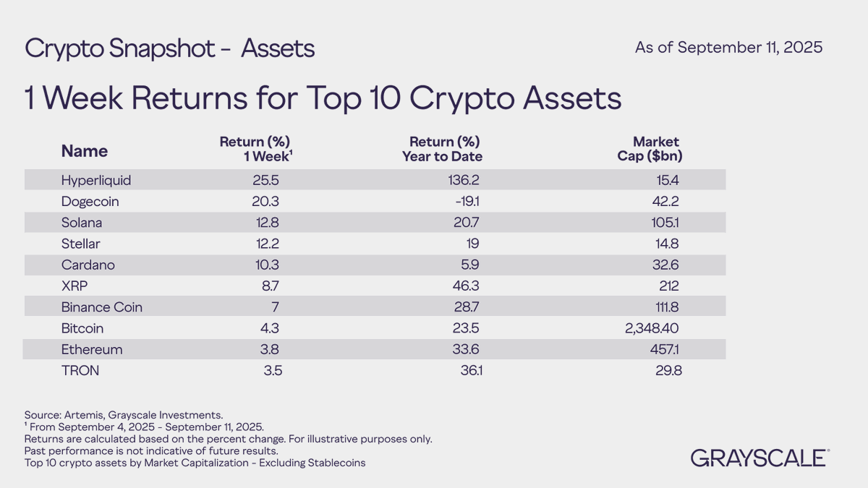This screenshot has height=488, width=868.
Task: Select the Dogecoin row name
Action: 90,202
